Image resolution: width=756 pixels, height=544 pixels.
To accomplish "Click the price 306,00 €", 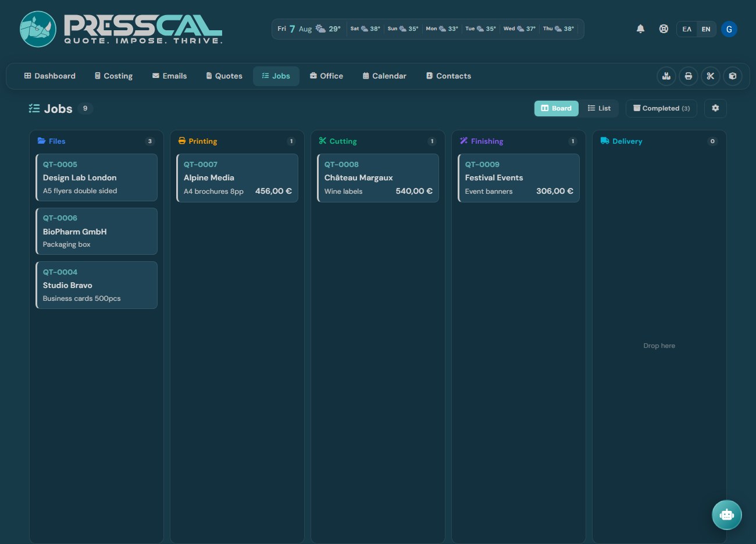I will (555, 191).
